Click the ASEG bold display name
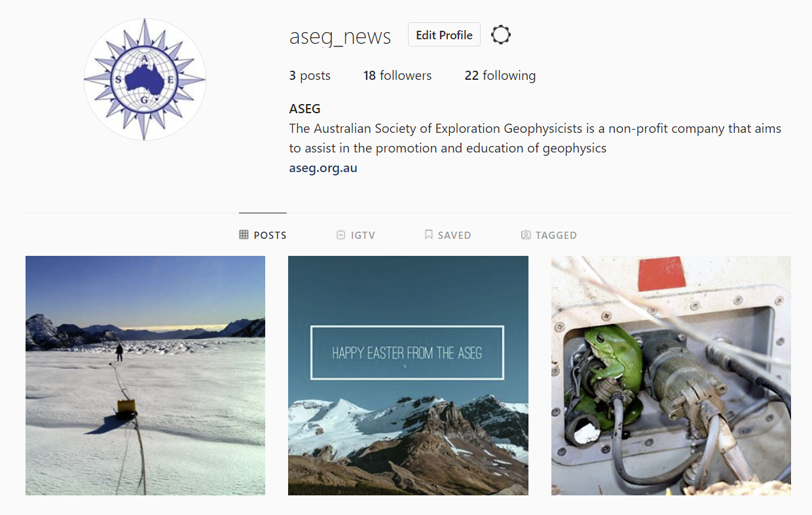Screen dimensions: 812x515 [305, 109]
